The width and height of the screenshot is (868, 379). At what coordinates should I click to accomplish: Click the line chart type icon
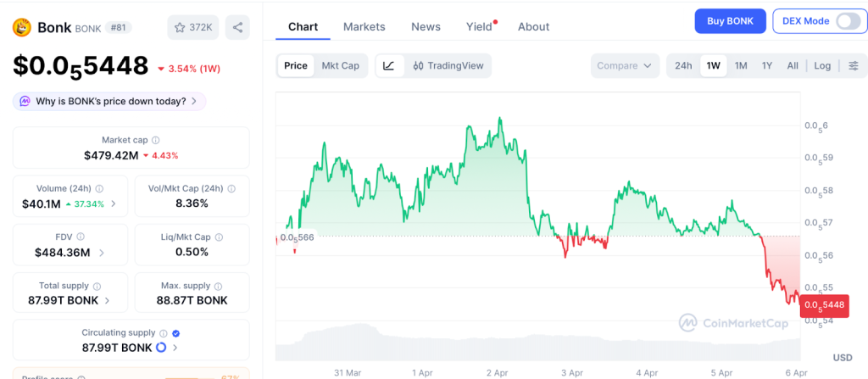coord(389,65)
